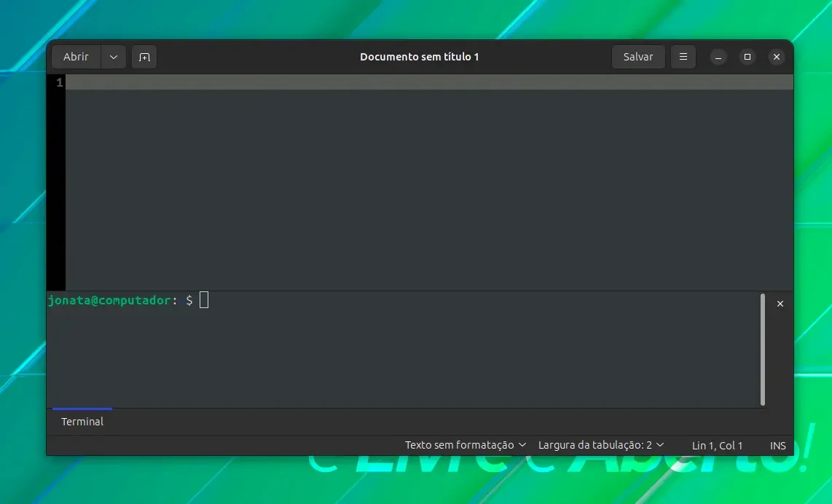
Task: Toggle the INS insert mode indicator
Action: point(777,446)
